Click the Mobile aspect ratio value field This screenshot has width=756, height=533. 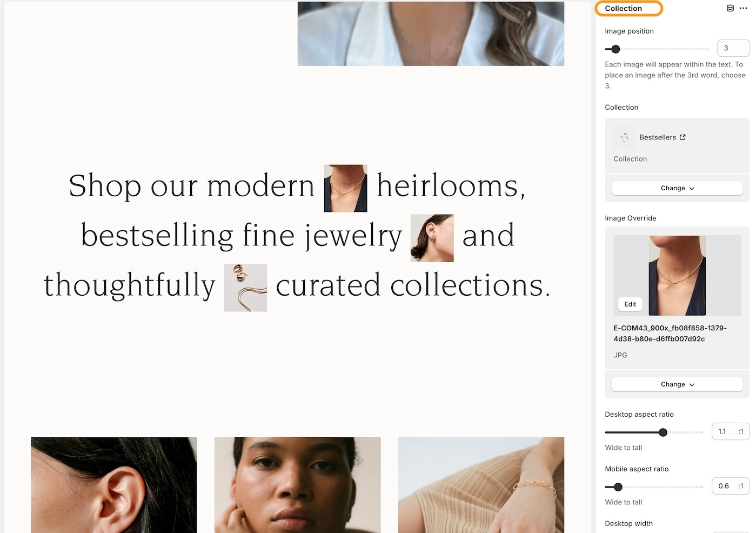[731, 486]
